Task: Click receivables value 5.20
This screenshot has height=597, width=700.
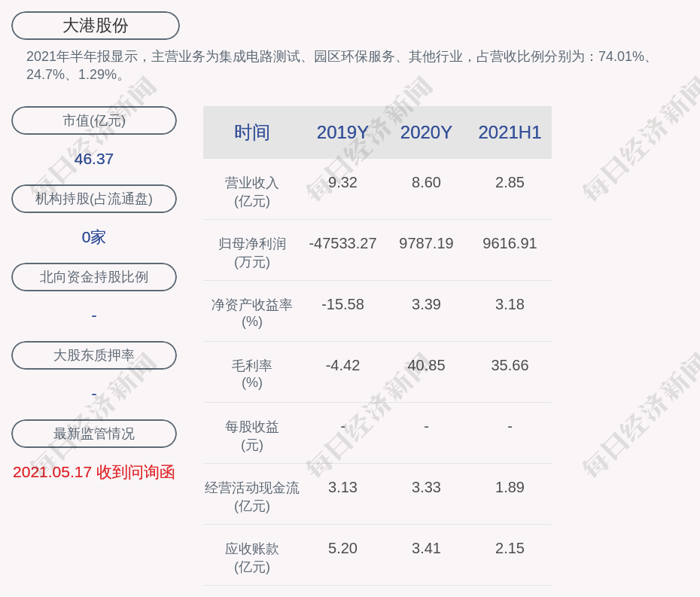Action: point(342,548)
